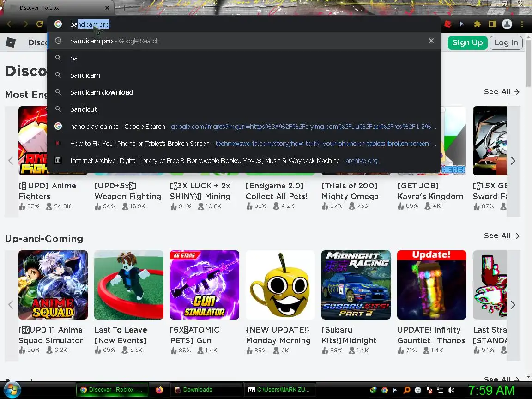Click the 7:59 AM clock
Screen dimensions: 532x399
click(x=491, y=390)
